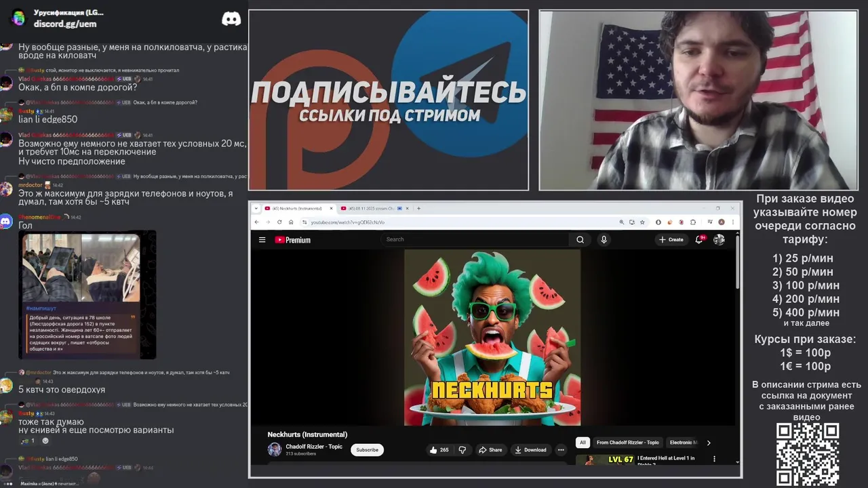The width and height of the screenshot is (868, 488).
Task: Start voice search with the microphone icon
Action: 604,239
